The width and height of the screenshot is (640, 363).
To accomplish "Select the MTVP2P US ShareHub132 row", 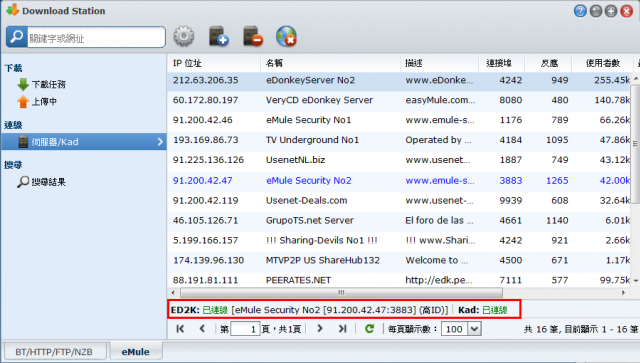I will tap(400, 261).
